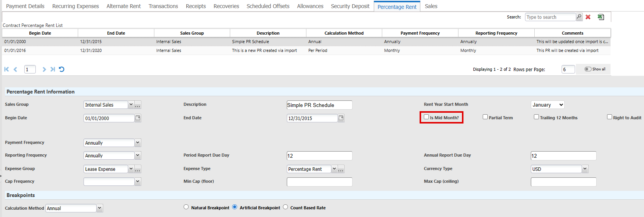Open the Rent Year Start Month dropdown
The width and height of the screenshot is (644, 217).
point(547,105)
